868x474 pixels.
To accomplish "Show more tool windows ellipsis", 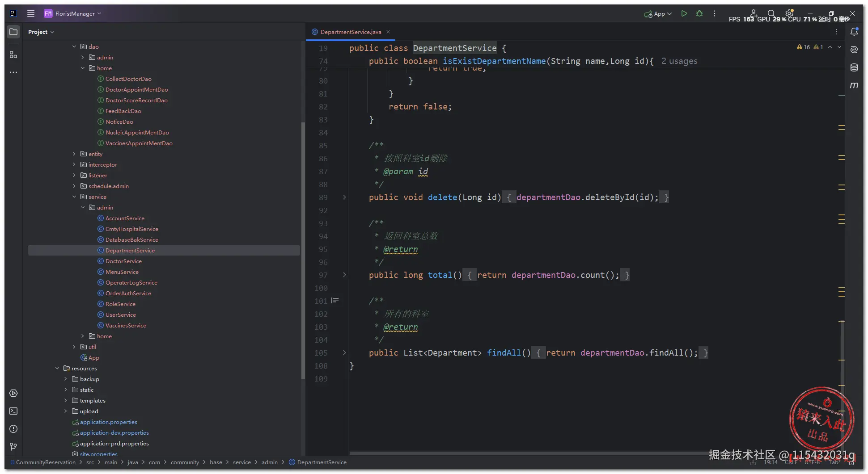I will click(13, 72).
